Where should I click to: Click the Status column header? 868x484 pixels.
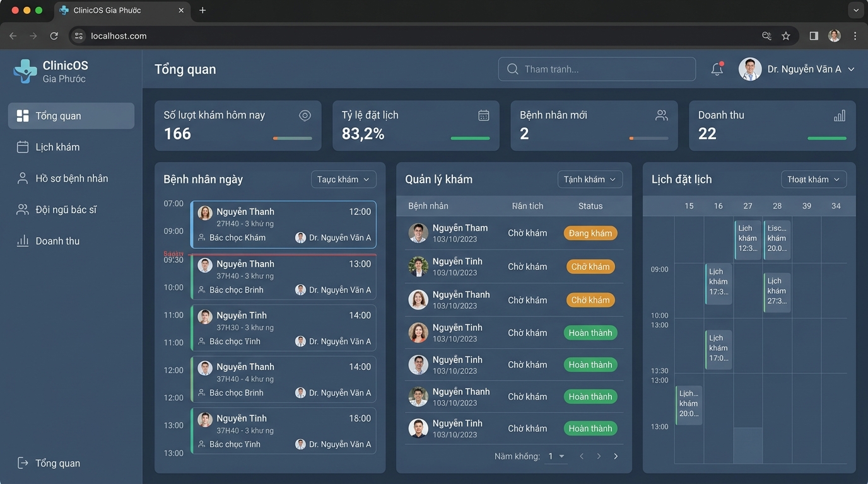click(590, 206)
